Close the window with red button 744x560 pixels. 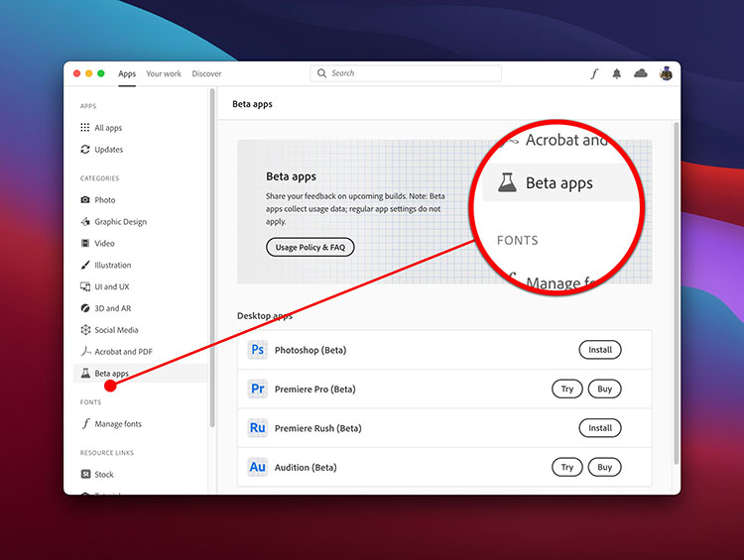(x=76, y=73)
